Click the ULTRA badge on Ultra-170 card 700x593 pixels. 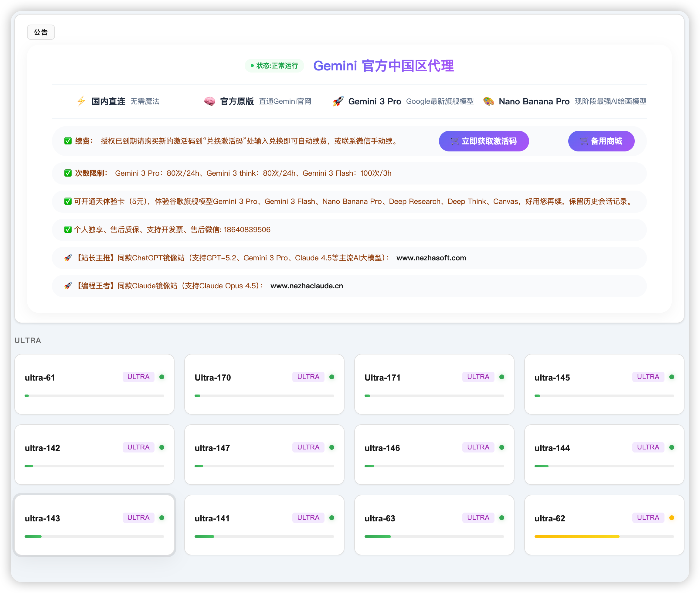coord(308,377)
